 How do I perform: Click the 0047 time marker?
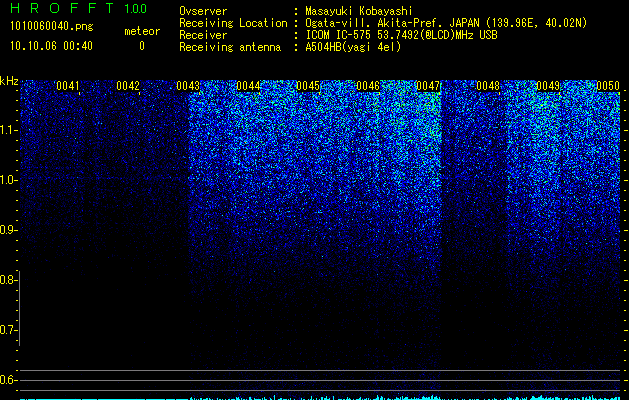[428, 86]
